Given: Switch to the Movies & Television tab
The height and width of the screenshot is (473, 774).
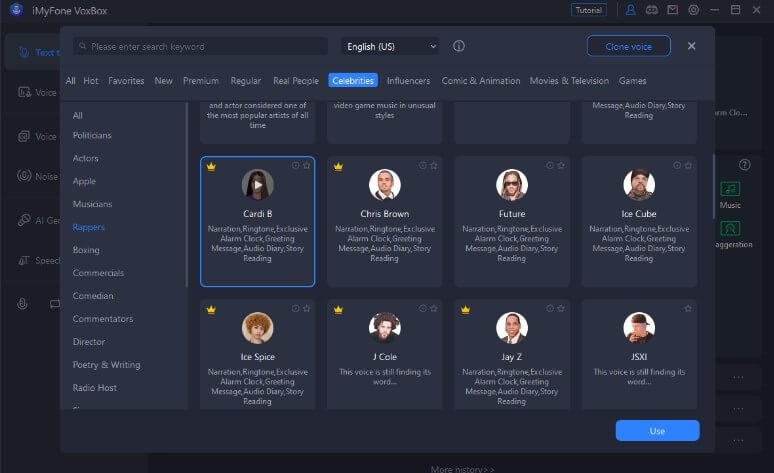Looking at the screenshot, I should (x=569, y=80).
